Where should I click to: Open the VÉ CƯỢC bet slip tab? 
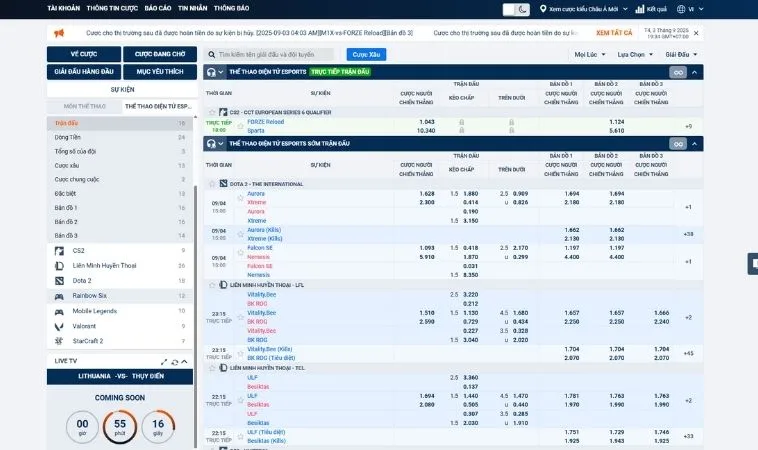(x=83, y=53)
